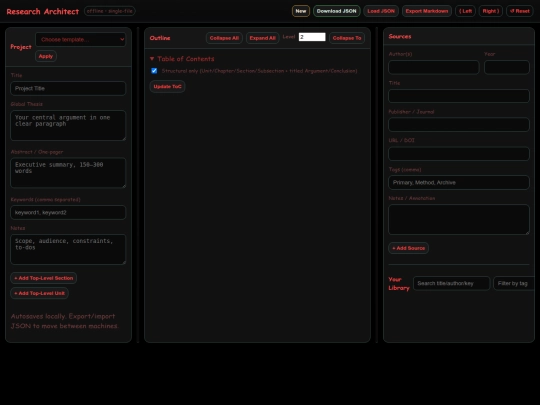The width and height of the screenshot is (540, 405).
Task: Click the offline single-file badge
Action: 110,11
